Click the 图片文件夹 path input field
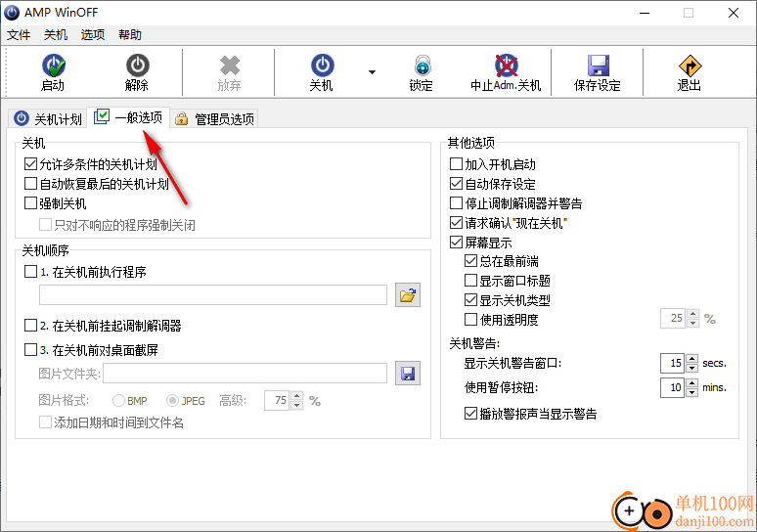Screen dimensions: 757x532 [245, 374]
